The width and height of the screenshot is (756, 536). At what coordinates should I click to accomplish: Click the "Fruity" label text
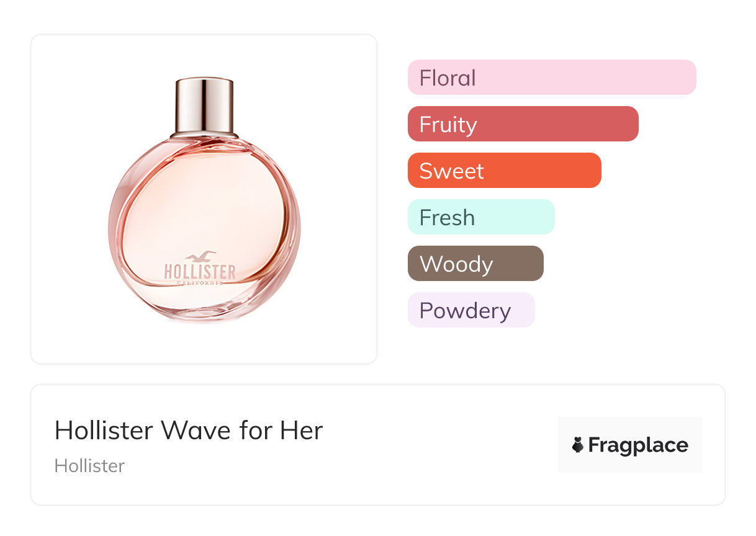[x=448, y=125]
